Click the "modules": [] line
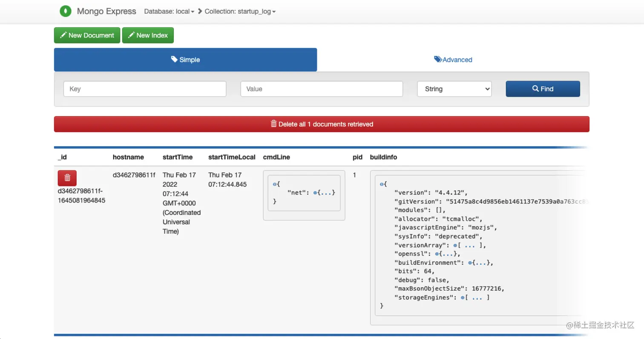This screenshot has width=644, height=339. pos(420,210)
